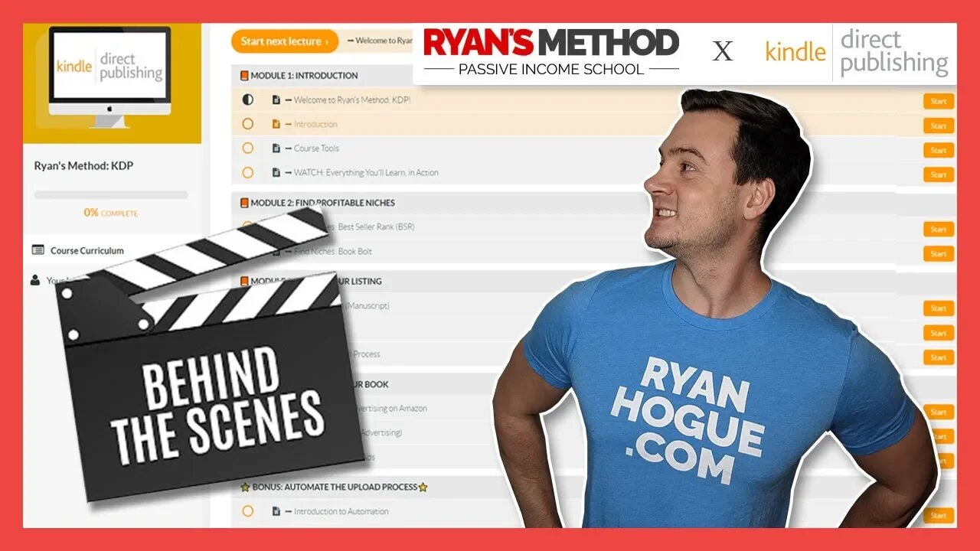Click the document icon beside WATCH: Everything You'll Learn
Image resolution: width=980 pixels, height=551 pixels.
pyautogui.click(x=276, y=173)
